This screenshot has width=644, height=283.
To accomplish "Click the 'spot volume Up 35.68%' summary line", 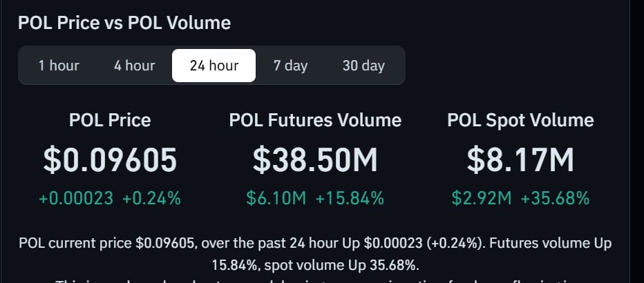I will [315, 265].
